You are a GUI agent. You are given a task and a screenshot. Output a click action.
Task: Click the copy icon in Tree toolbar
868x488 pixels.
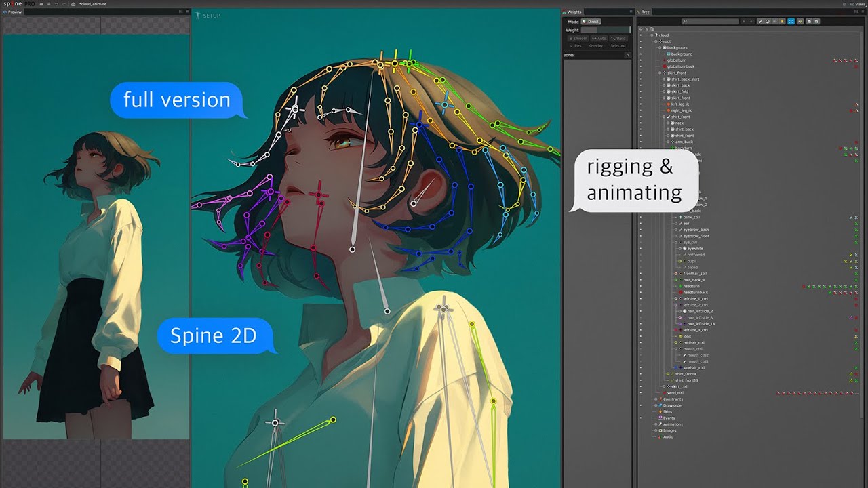tap(809, 21)
